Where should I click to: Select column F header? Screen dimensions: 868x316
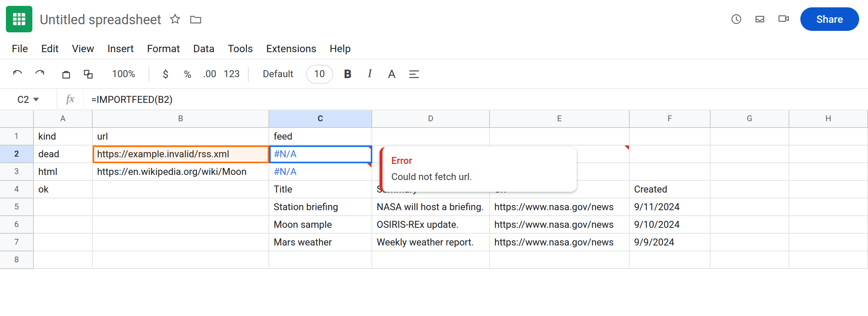click(670, 119)
